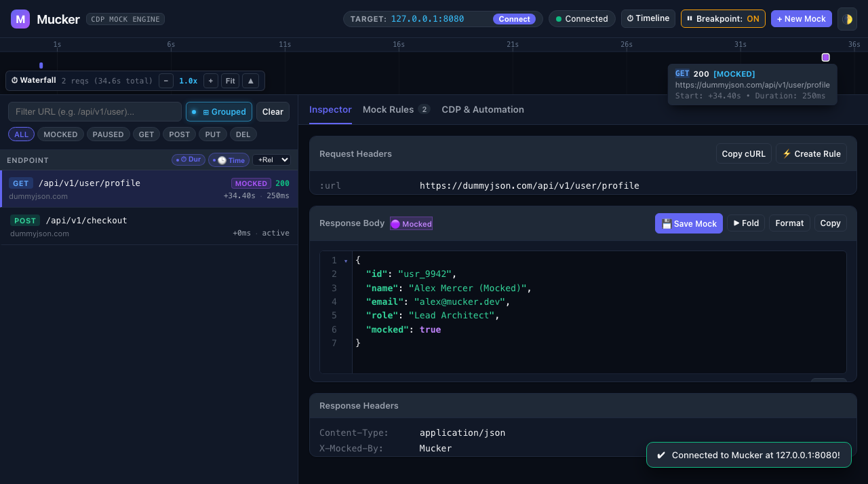Click the Connect button next to target
Viewport: 868px width, 484px height.
pyautogui.click(x=514, y=19)
